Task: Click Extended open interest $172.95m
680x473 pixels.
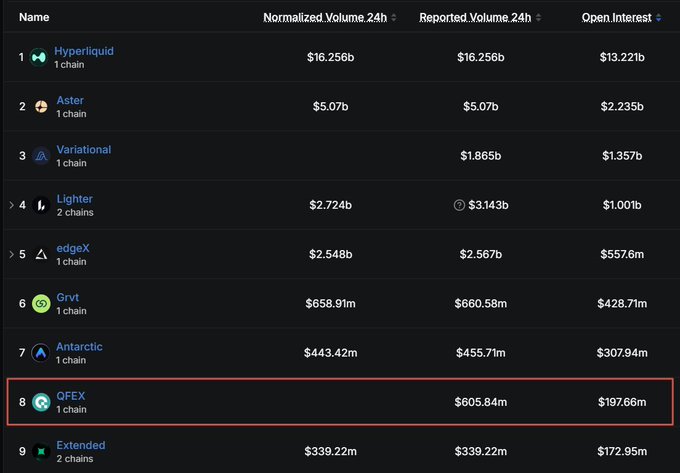Action: pyautogui.click(x=622, y=451)
